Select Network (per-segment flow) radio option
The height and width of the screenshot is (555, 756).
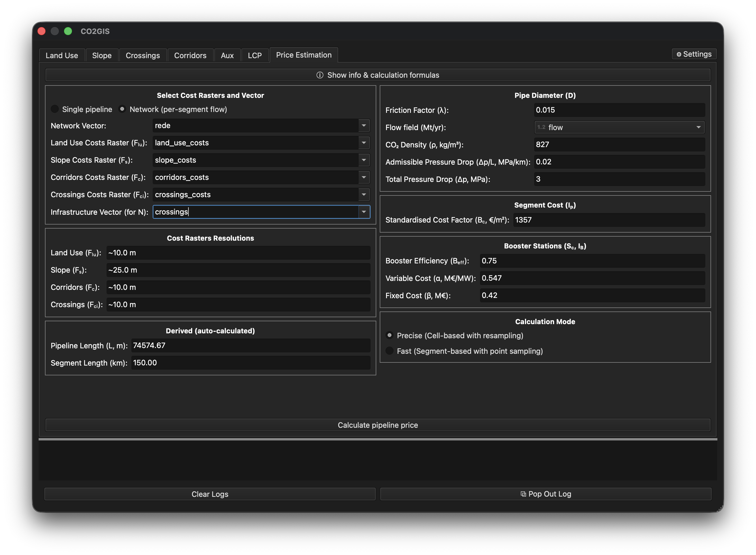[x=122, y=109]
